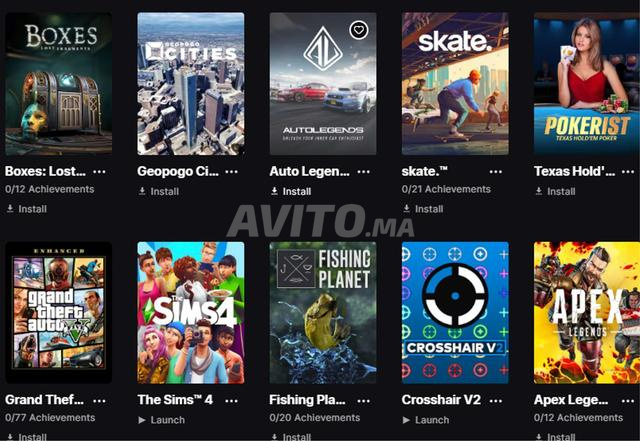640x441 pixels.
Task: Click the play icon under Crosshair V2
Action: point(406,420)
